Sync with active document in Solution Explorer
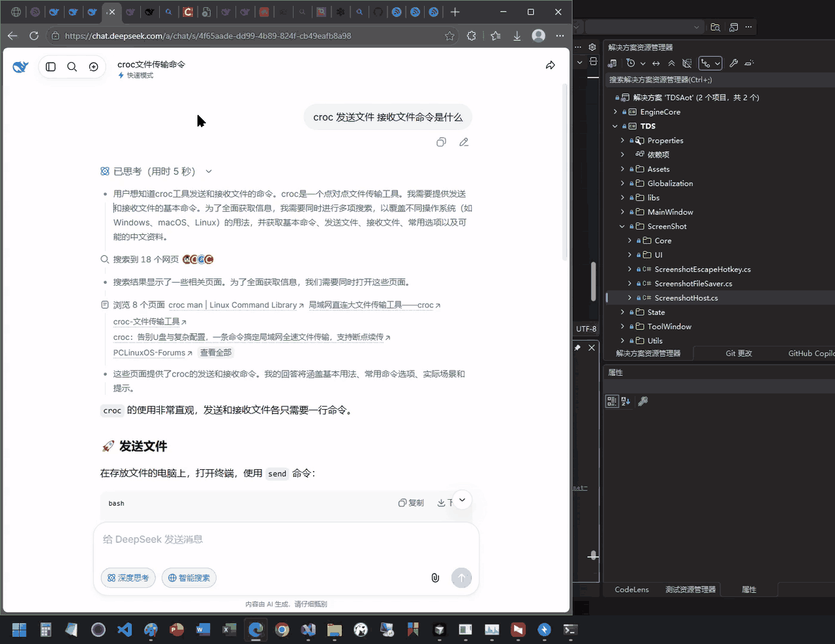 [x=656, y=63]
